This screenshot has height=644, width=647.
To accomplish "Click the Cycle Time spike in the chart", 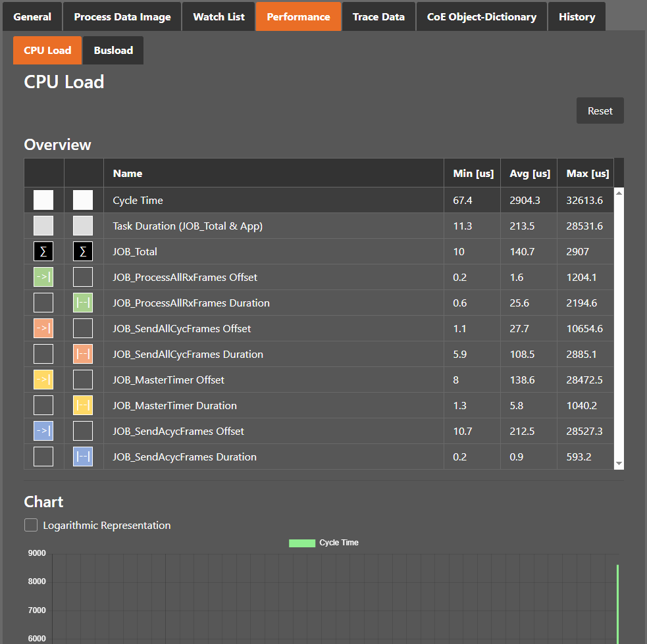I will [617, 604].
